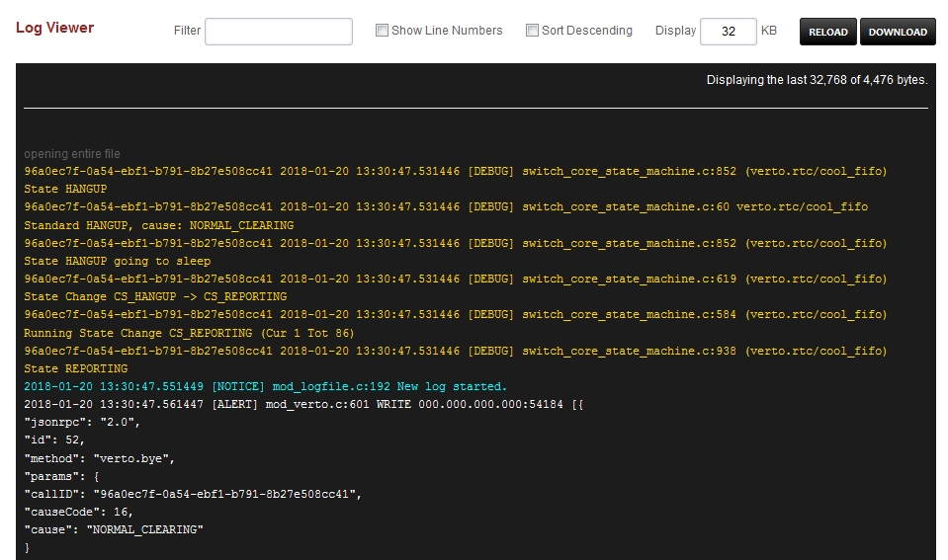Viewport: 948px width, 560px height.
Task: Click the "Standard HANGUP, cause: NORMAL_CLEARING" line
Action: [158, 225]
